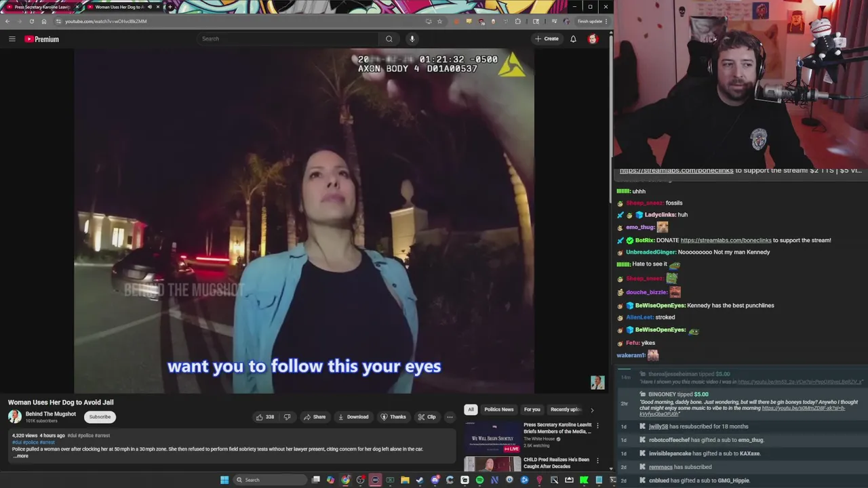Screen dimensions: 868x488
Task: Expand description with ...more
Action: coord(20,456)
